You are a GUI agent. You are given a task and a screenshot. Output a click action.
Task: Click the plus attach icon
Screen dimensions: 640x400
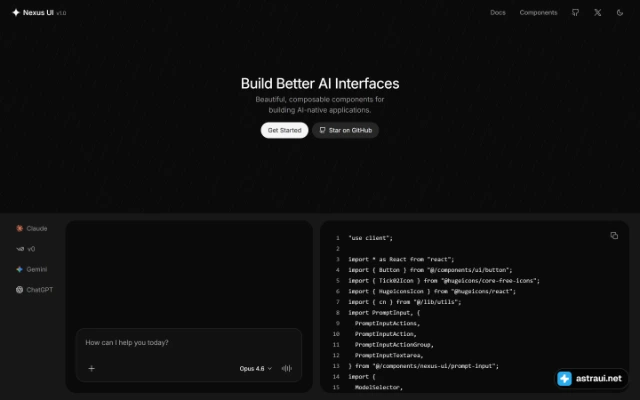coord(91,369)
